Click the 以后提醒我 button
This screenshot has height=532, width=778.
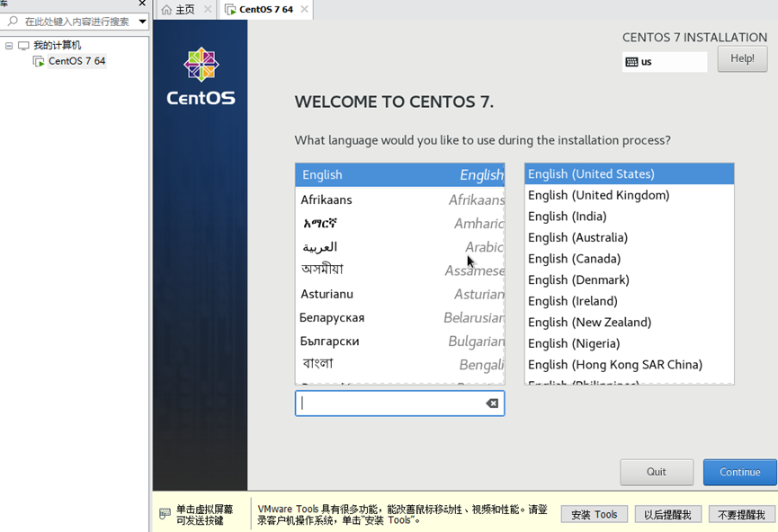(x=668, y=515)
